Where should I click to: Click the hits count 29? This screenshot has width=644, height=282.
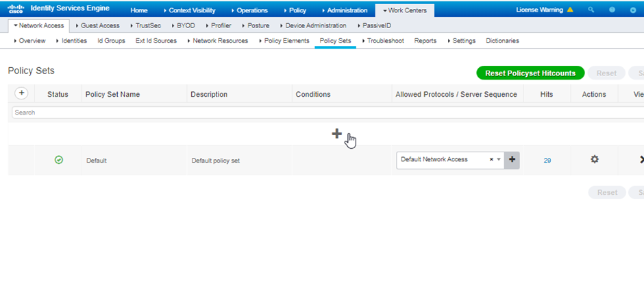click(x=547, y=161)
